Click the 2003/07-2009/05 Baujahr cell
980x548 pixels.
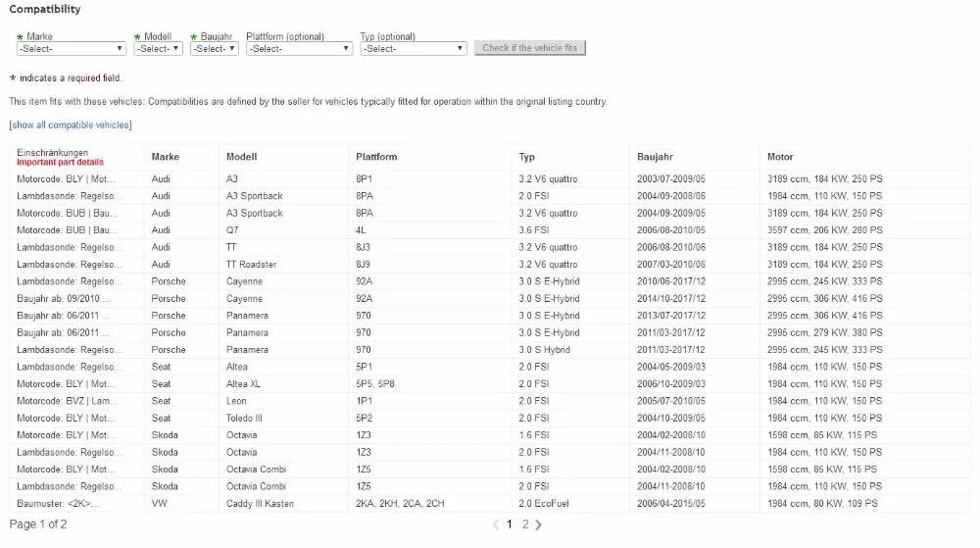pyautogui.click(x=671, y=178)
